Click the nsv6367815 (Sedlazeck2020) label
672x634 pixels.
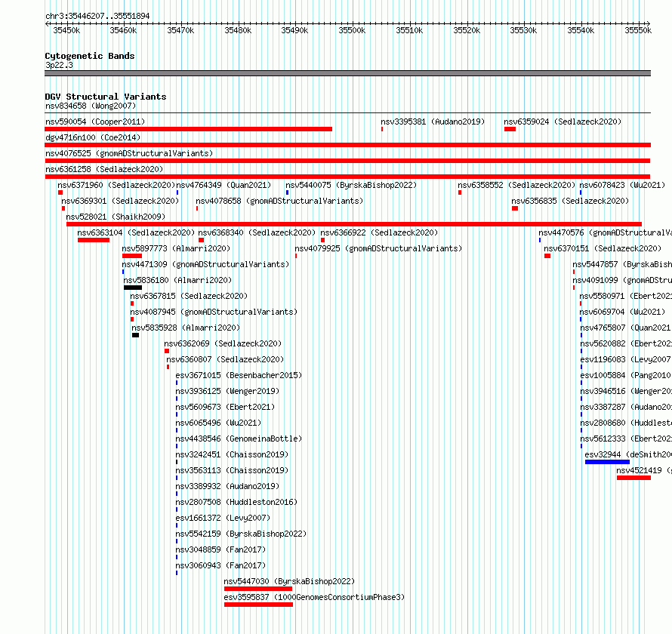coord(189,296)
